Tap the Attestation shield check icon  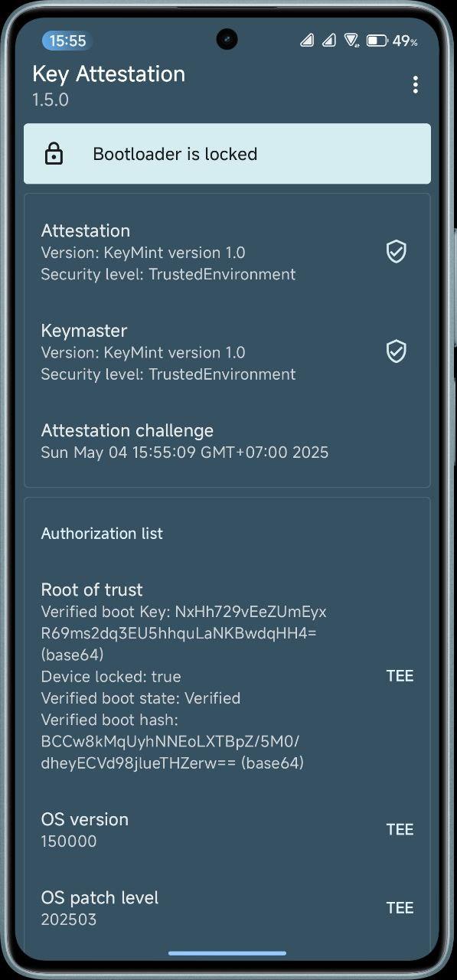396,251
